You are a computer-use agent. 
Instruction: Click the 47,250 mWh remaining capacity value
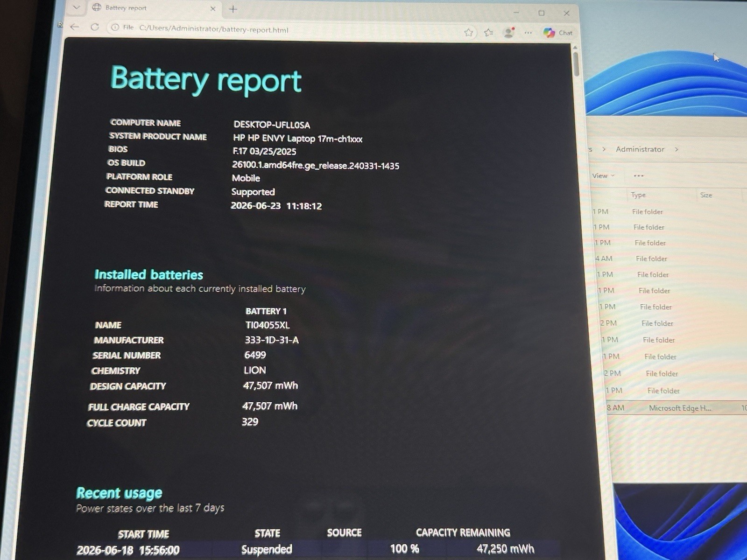pyautogui.click(x=505, y=549)
